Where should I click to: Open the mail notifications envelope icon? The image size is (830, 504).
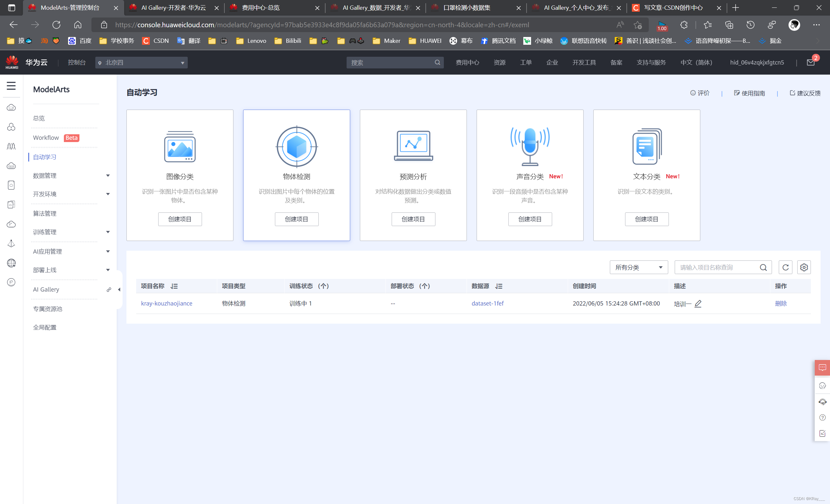[x=811, y=62]
